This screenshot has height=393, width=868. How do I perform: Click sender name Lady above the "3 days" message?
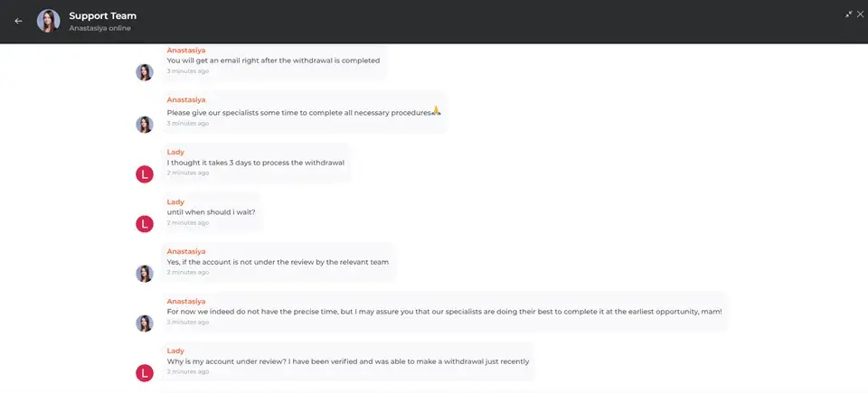point(175,152)
